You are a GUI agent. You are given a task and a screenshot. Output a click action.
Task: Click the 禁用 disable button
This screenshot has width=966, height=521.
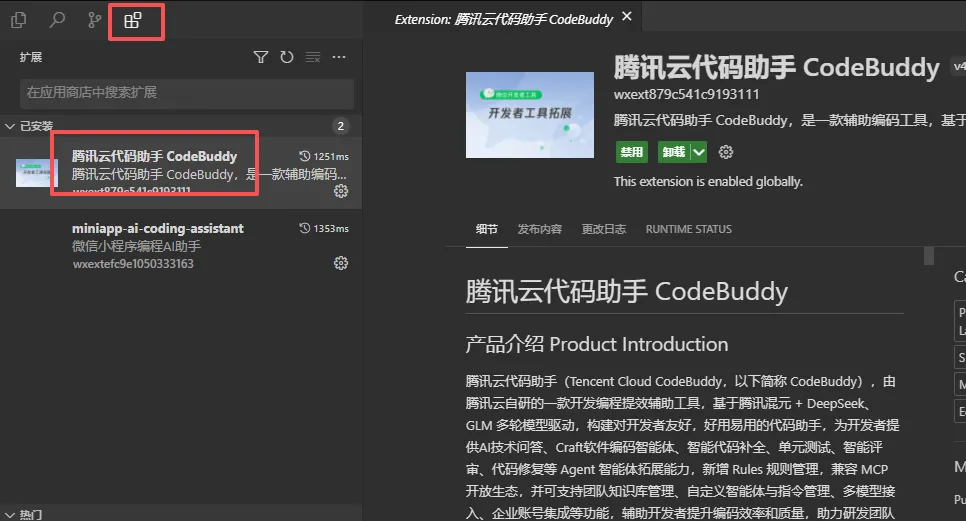(631, 152)
